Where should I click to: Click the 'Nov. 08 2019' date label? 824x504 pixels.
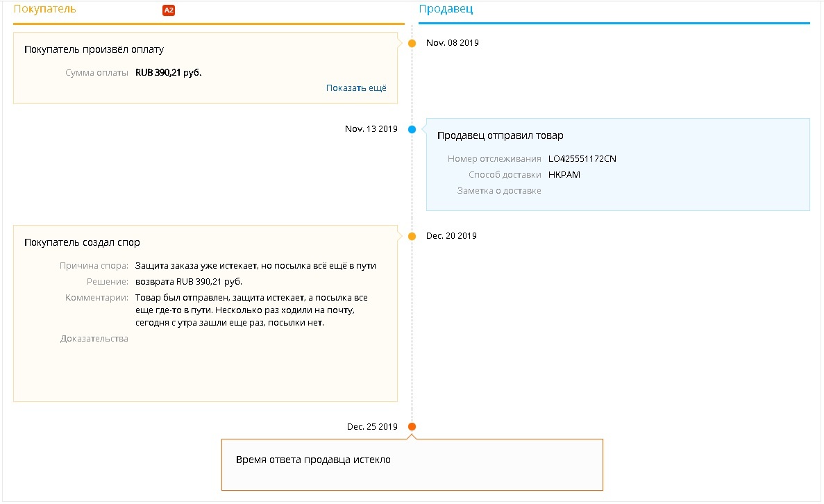[x=453, y=43]
